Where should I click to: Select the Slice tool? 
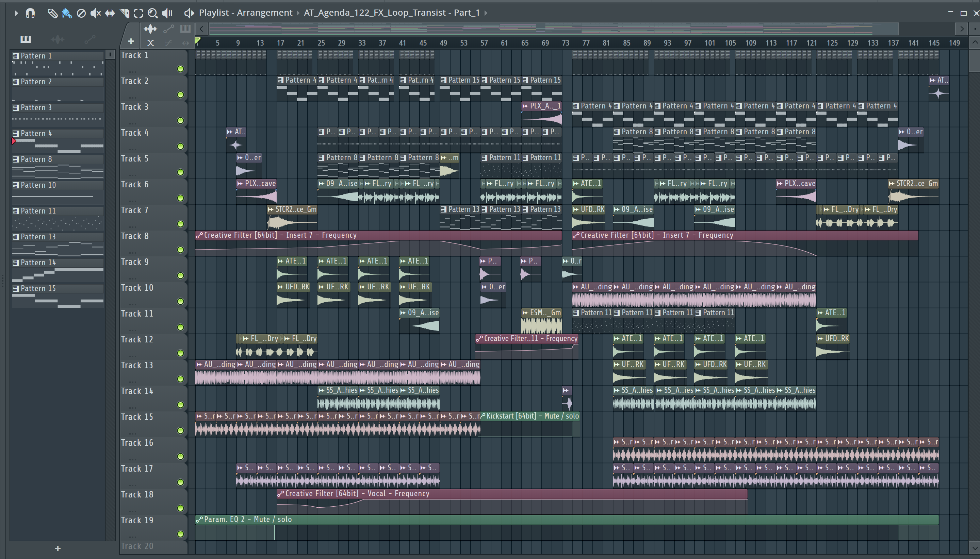125,14
